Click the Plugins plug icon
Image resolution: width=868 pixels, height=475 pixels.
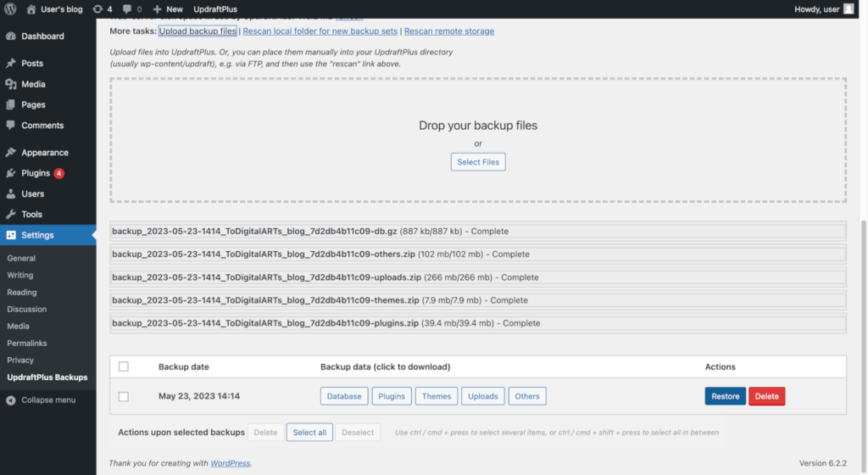coord(10,173)
